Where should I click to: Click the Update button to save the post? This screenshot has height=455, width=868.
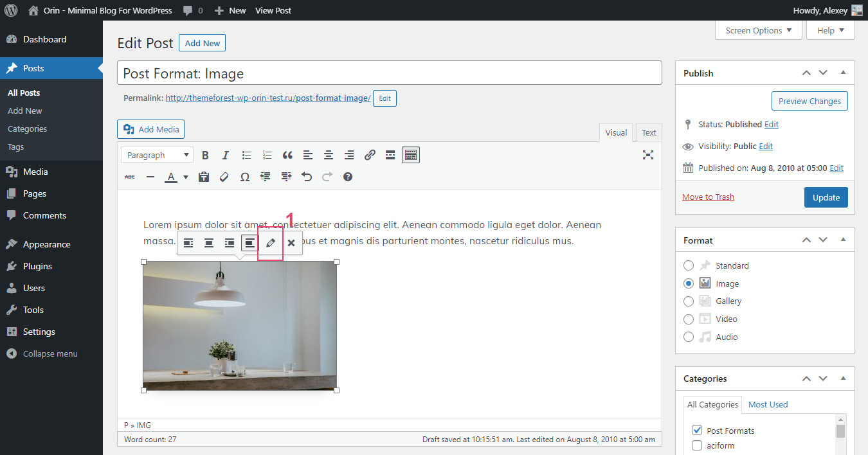point(826,197)
